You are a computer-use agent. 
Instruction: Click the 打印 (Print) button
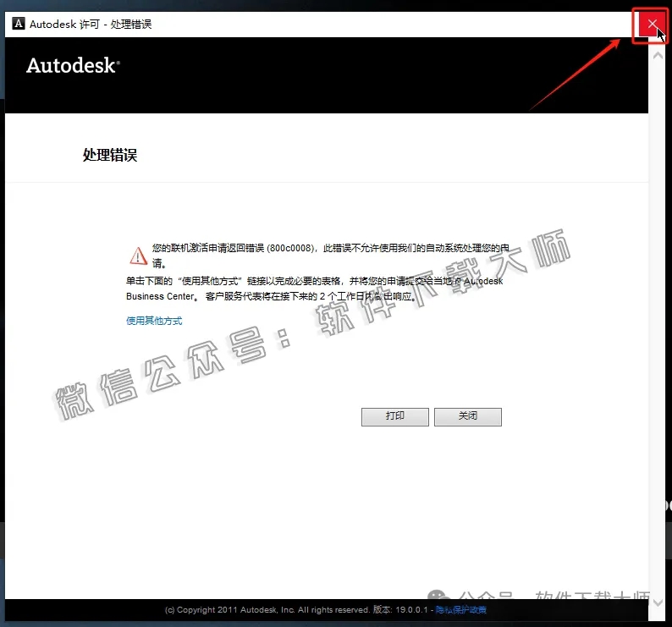click(394, 416)
